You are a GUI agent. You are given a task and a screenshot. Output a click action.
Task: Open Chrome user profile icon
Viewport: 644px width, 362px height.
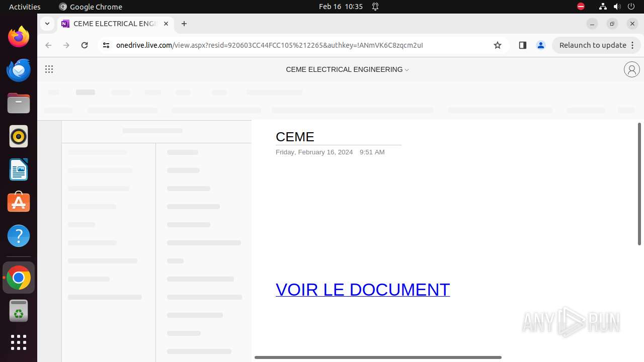tap(541, 45)
